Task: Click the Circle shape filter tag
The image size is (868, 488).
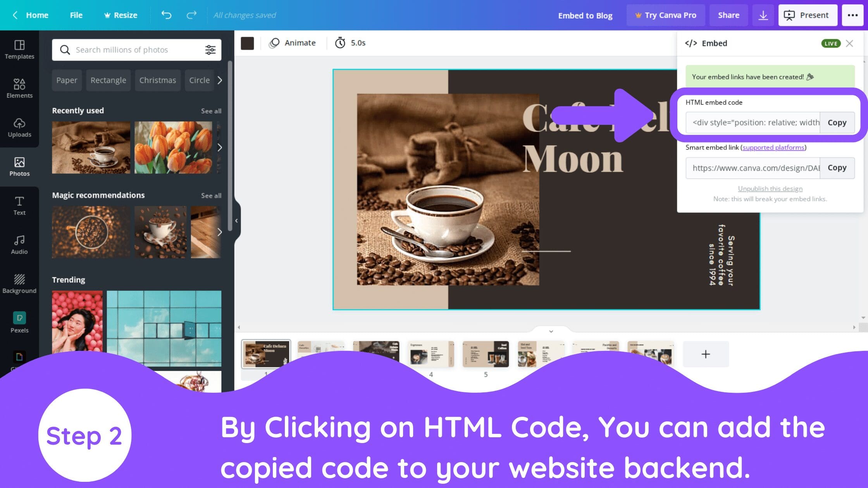Action: pos(199,81)
